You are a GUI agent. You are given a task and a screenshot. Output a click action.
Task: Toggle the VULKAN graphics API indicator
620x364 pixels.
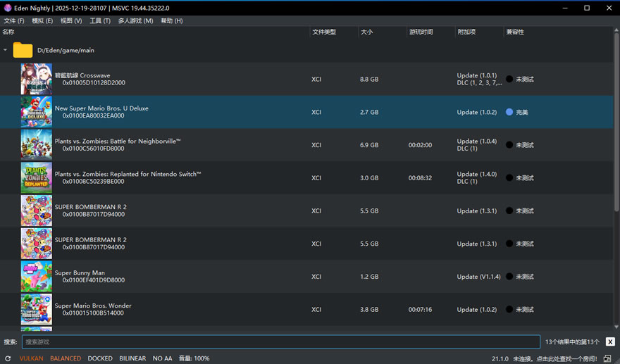pos(31,358)
